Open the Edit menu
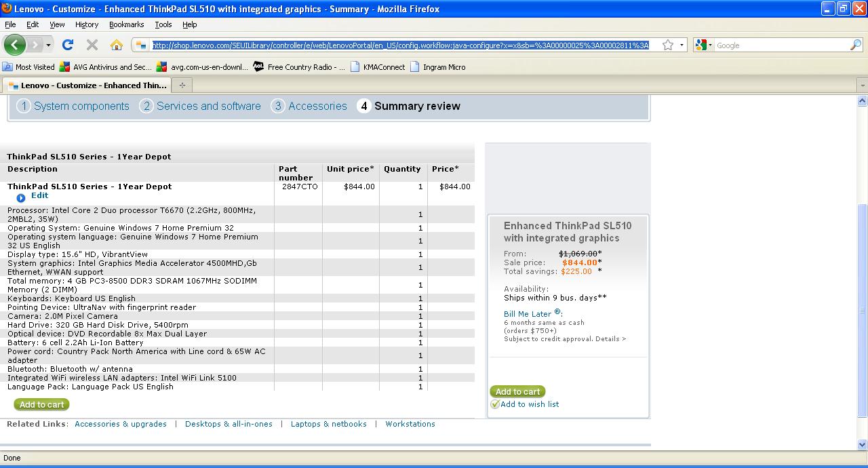868x468 pixels. pos(33,24)
